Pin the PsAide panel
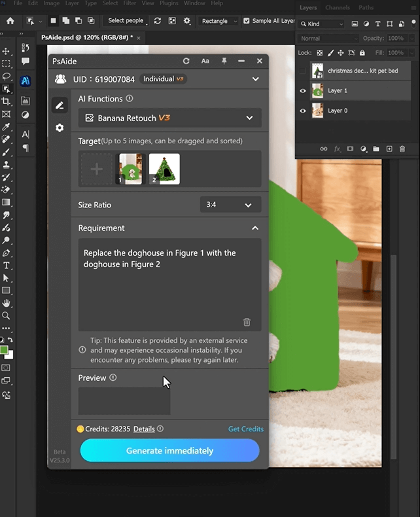 pos(224,61)
